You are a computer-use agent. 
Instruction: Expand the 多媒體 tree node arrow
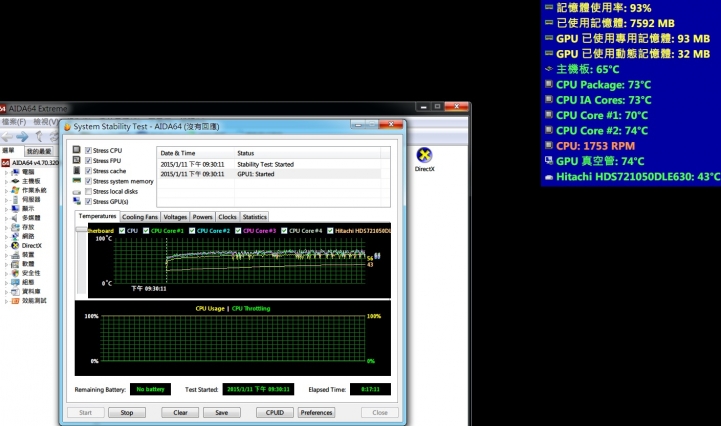click(x=6, y=218)
